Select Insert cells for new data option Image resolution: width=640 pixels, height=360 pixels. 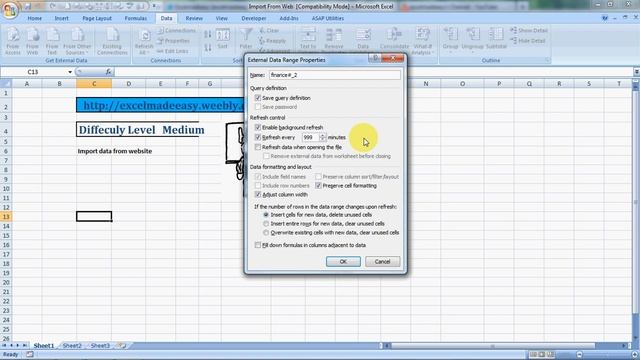point(266,215)
